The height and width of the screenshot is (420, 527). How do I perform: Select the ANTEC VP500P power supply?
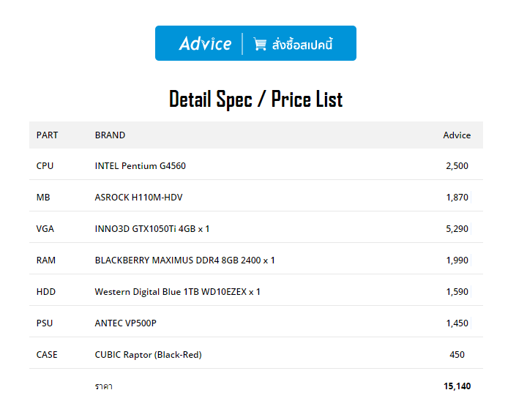click(x=125, y=323)
